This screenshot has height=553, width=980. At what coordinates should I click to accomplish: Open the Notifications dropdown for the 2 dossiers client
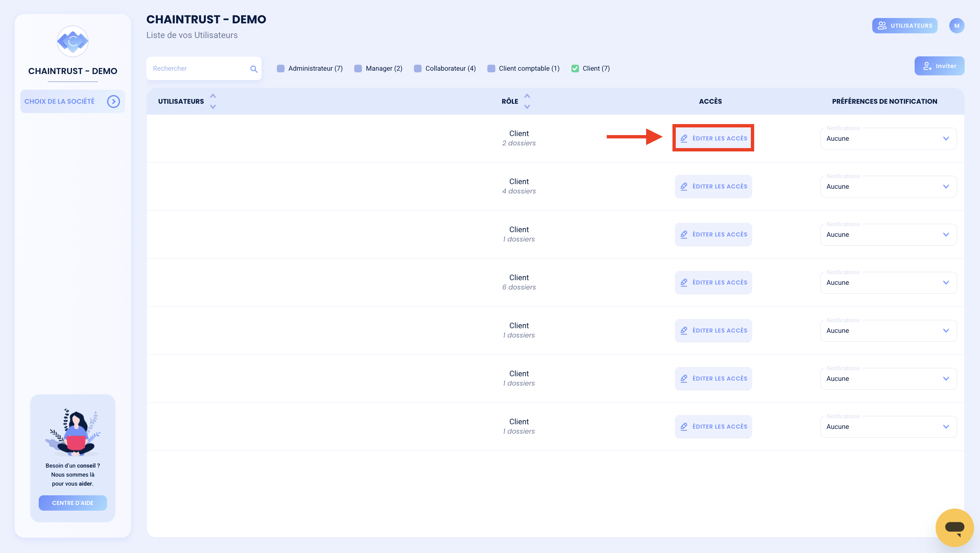tap(888, 138)
